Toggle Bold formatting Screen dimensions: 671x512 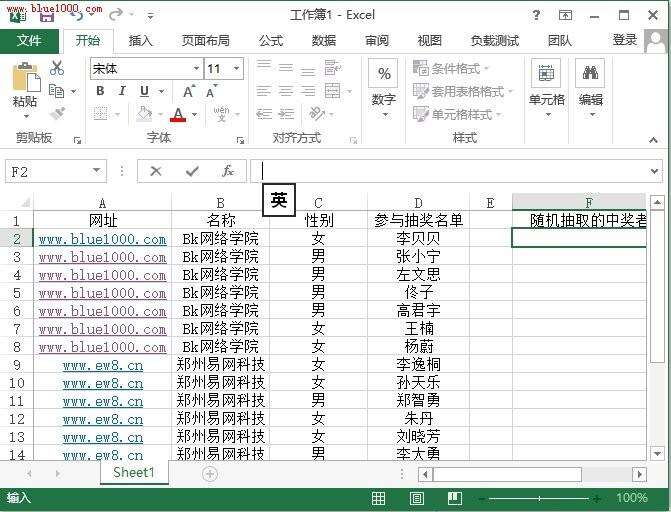(100, 91)
